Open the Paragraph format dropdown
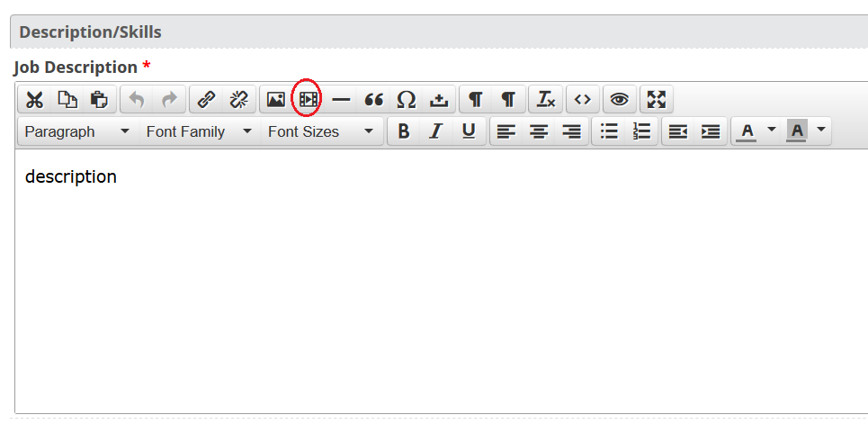Viewport: 868px width, 424px height. (78, 131)
